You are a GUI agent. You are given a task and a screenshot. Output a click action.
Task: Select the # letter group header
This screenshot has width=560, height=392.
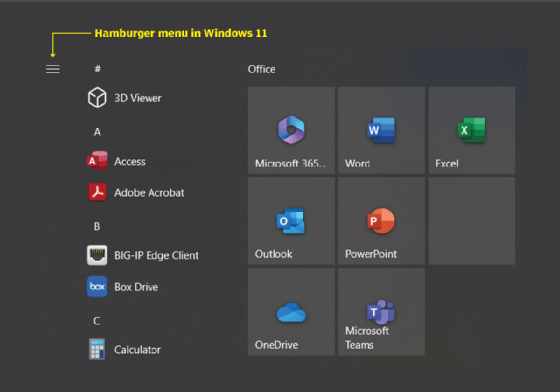pyautogui.click(x=97, y=69)
